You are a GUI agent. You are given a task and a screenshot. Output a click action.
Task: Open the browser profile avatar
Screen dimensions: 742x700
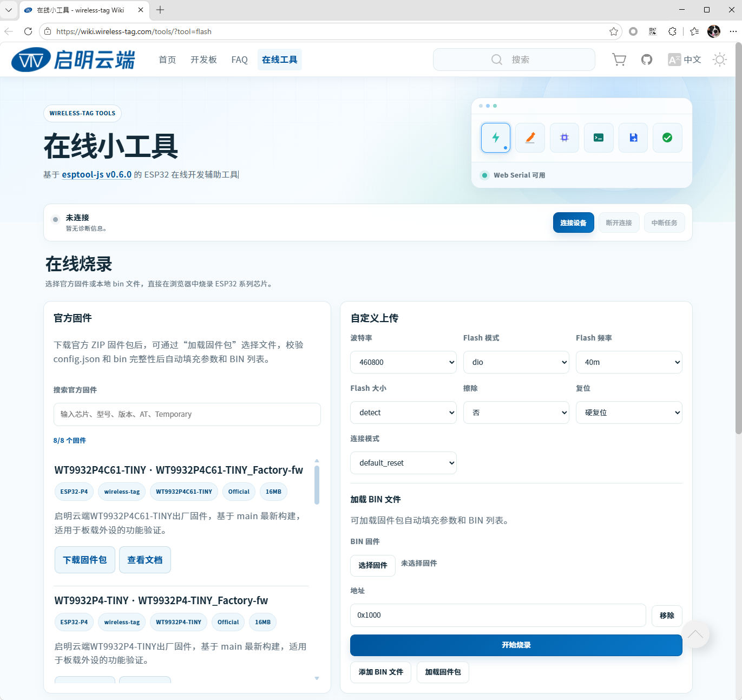click(x=714, y=31)
